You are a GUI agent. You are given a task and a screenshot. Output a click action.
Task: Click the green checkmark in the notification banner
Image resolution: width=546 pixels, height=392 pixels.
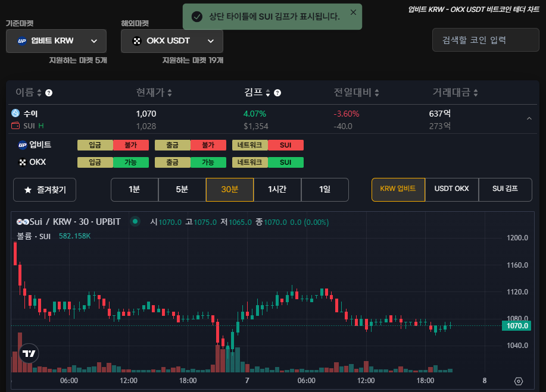pyautogui.click(x=196, y=17)
